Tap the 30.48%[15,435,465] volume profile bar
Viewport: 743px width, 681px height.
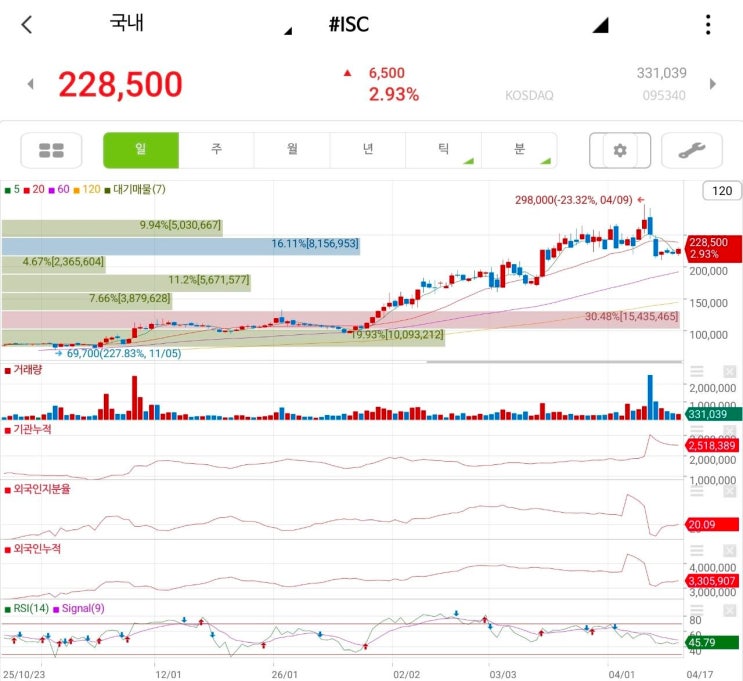click(x=341, y=320)
